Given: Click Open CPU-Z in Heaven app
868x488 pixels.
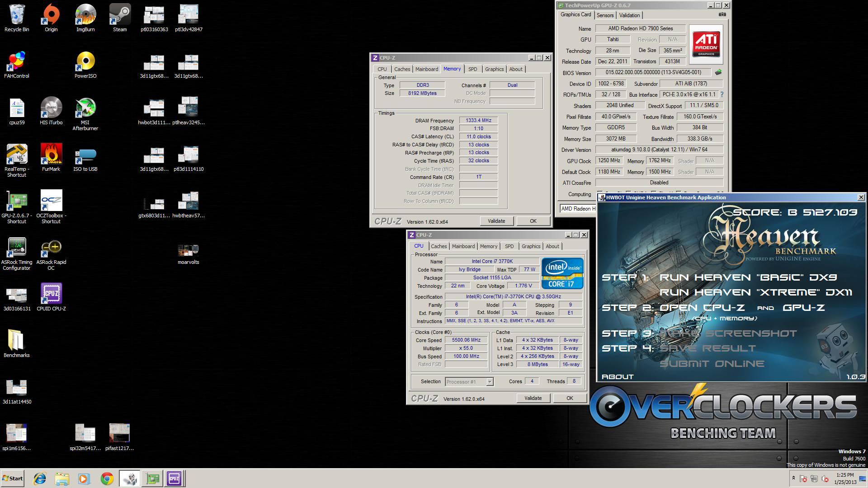Looking at the screenshot, I should 702,308.
